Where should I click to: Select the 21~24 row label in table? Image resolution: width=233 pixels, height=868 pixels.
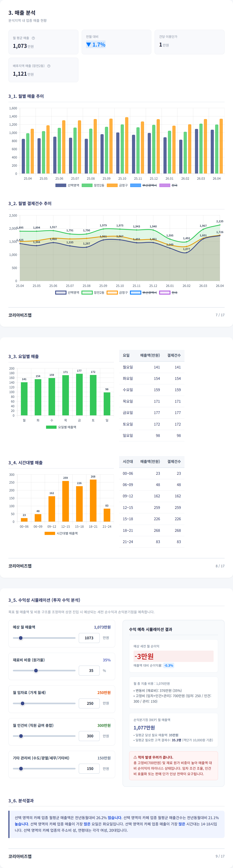click(x=128, y=542)
